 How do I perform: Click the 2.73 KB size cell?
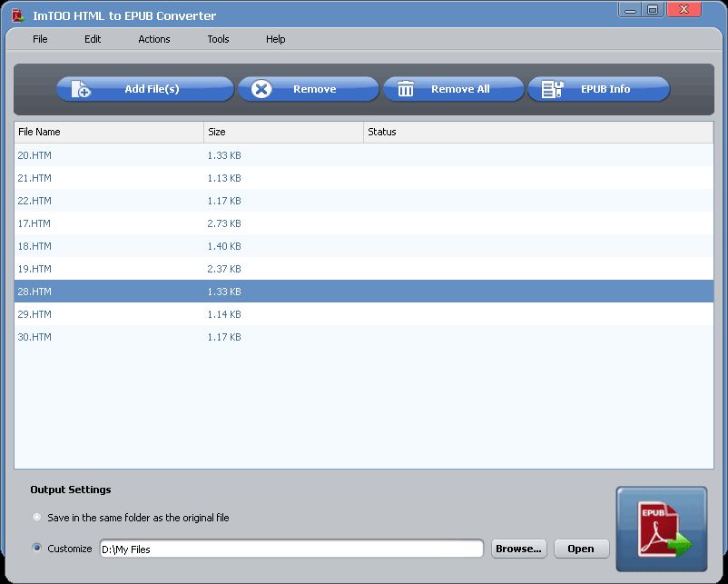[224, 223]
